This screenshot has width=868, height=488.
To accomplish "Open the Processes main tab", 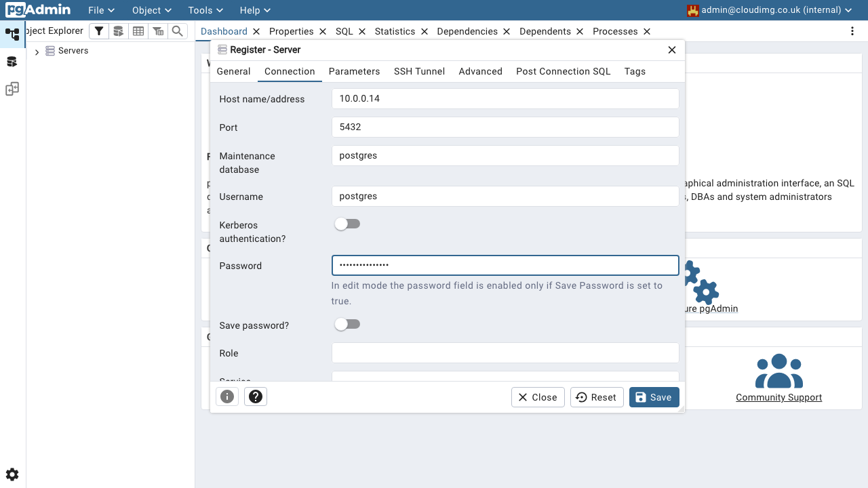I will tap(615, 31).
